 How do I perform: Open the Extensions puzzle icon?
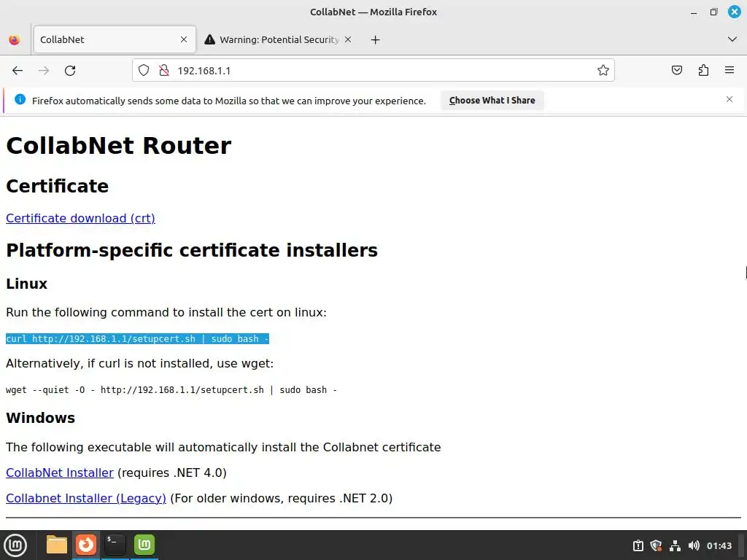[703, 71]
